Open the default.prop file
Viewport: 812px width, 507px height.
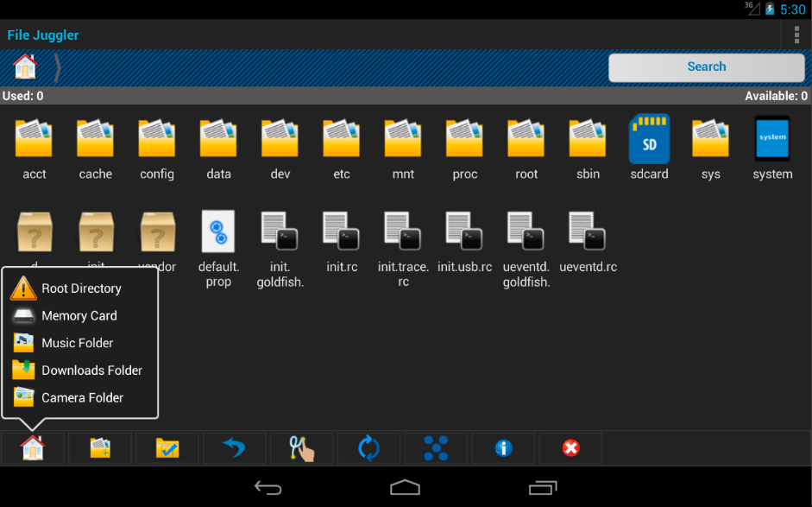point(218,249)
